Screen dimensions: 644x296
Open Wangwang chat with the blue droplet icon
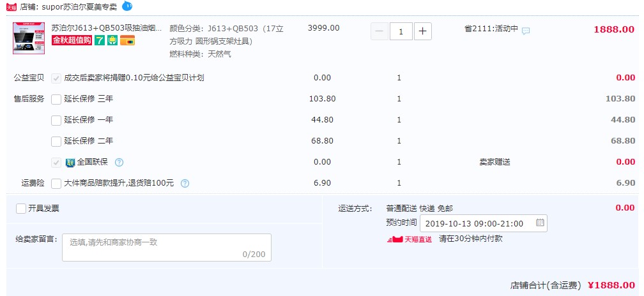tap(127, 6)
